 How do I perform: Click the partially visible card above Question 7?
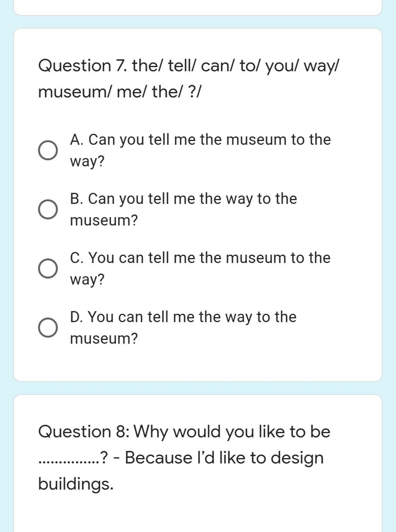(198, 7)
